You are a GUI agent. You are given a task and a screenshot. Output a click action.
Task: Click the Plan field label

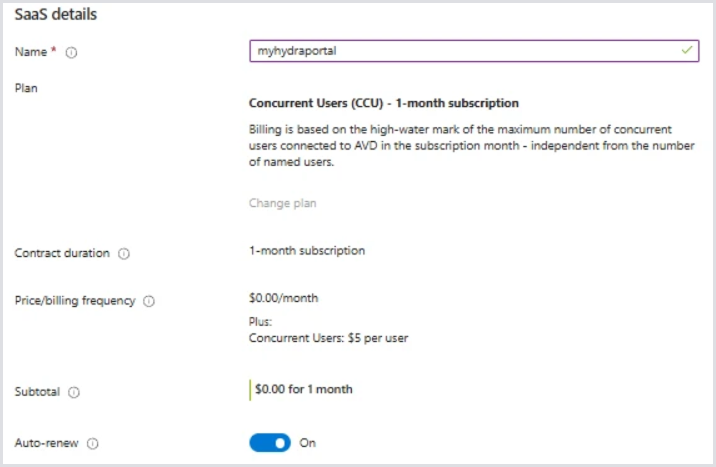26,88
